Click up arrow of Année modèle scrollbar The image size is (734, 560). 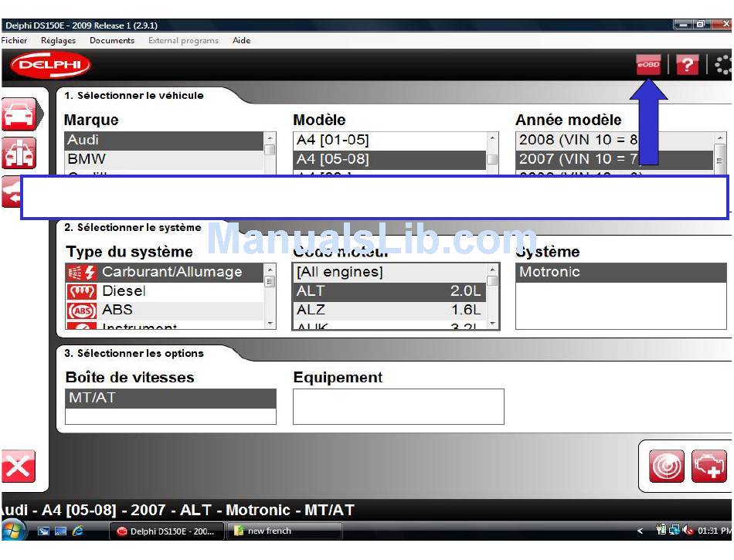720,137
